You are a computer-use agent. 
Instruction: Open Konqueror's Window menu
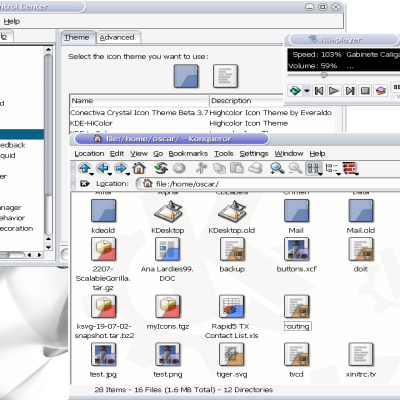(x=289, y=153)
